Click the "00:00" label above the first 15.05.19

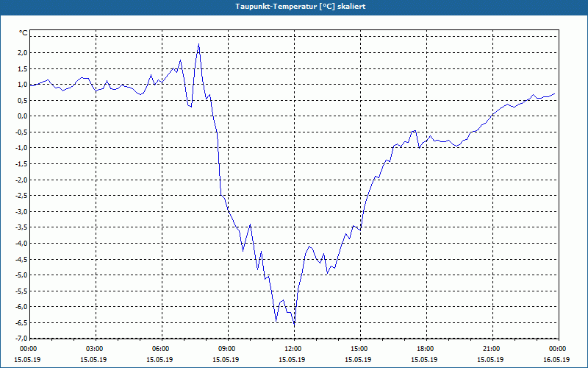pos(29,349)
